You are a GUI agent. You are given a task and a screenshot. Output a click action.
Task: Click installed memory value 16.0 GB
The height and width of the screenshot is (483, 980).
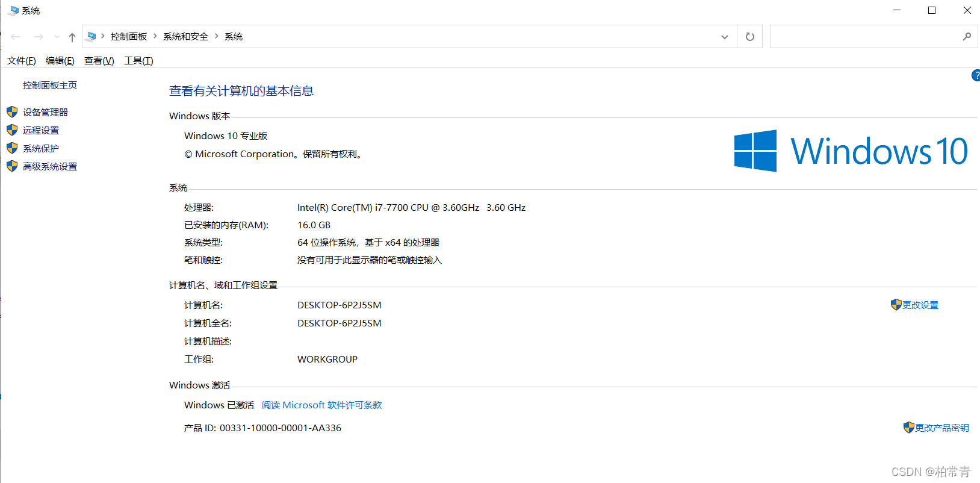[314, 225]
